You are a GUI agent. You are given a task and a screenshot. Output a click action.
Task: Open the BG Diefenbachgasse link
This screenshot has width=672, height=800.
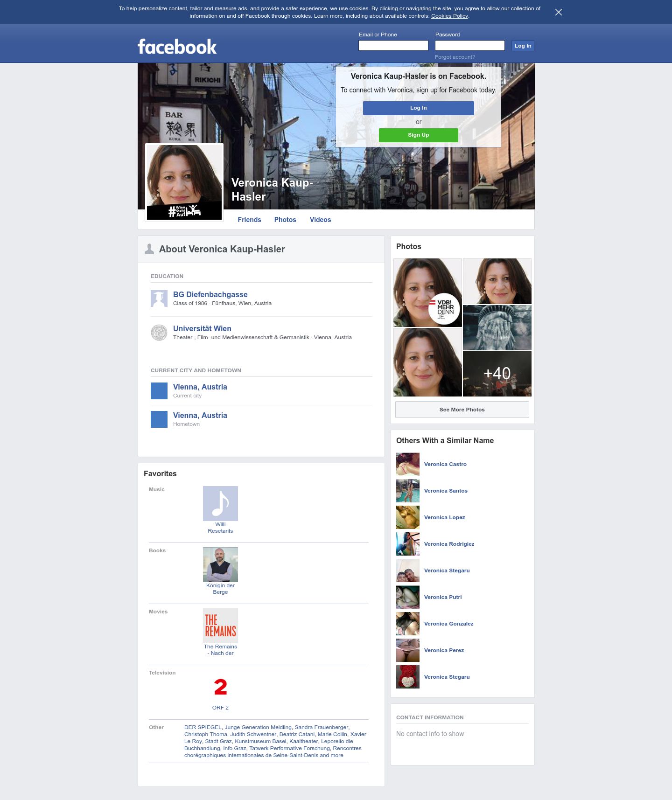[x=210, y=294]
